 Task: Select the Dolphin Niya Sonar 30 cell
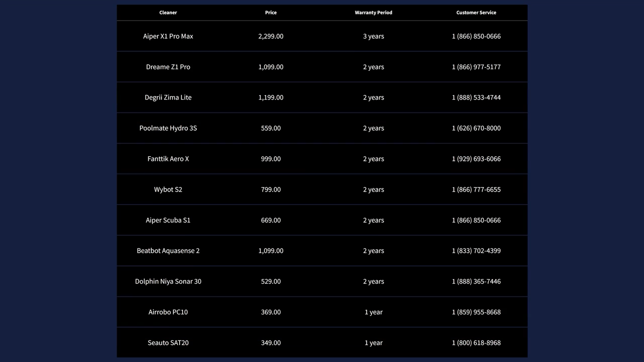point(168,282)
